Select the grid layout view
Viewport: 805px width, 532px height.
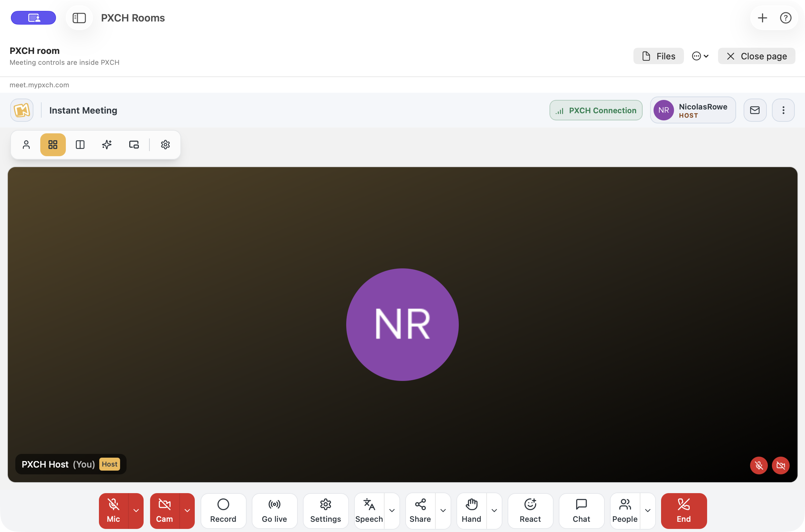53,145
